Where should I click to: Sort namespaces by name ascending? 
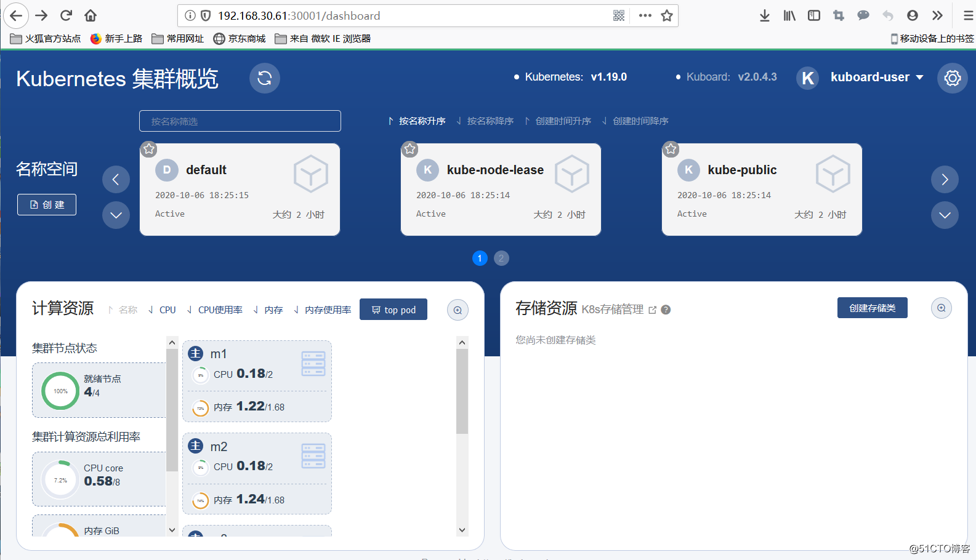click(x=416, y=121)
